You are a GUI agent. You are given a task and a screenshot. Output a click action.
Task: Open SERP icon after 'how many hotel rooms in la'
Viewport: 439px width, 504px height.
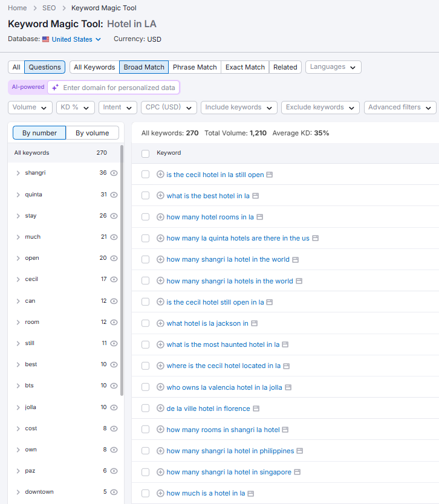259,217
